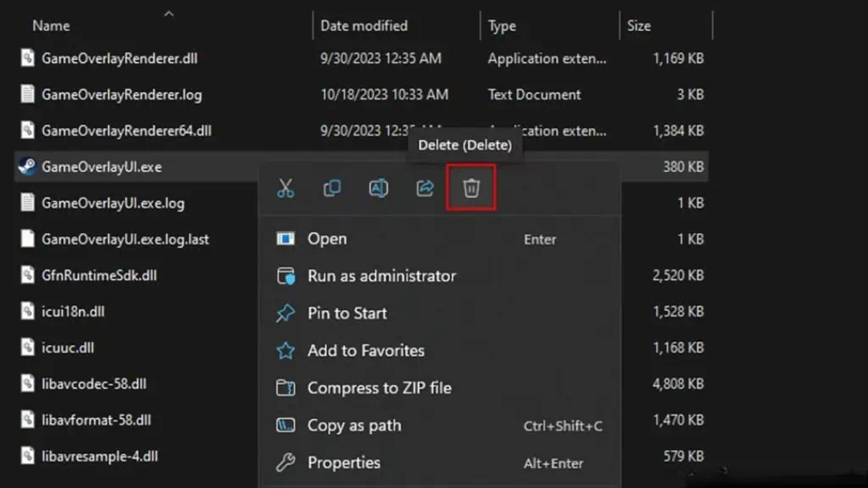Click the Share icon in context menu
Screen dimensions: 868x488
[424, 188]
